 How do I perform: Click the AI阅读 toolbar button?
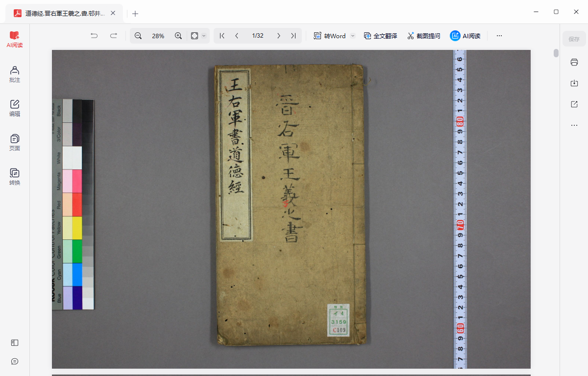pos(465,36)
